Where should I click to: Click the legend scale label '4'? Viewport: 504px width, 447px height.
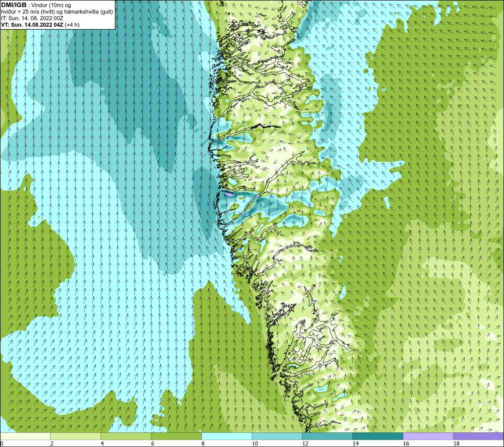(x=102, y=444)
